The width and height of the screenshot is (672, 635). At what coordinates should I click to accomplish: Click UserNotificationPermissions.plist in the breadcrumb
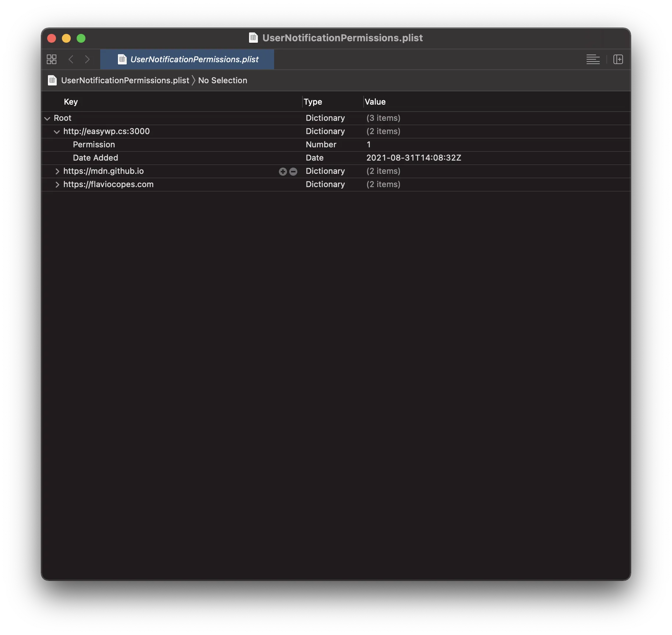(125, 80)
